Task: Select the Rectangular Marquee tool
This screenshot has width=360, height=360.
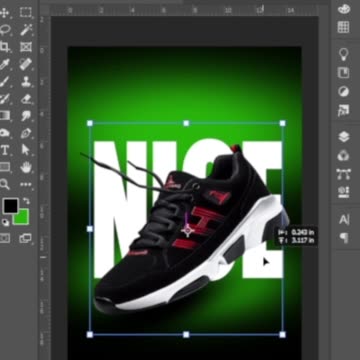Action: [x=26, y=13]
